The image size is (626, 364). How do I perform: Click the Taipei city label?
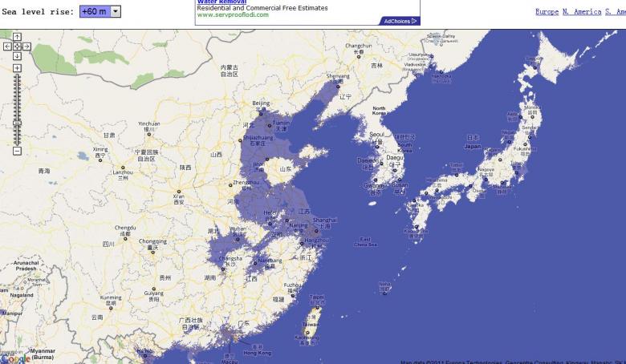[x=316, y=297]
